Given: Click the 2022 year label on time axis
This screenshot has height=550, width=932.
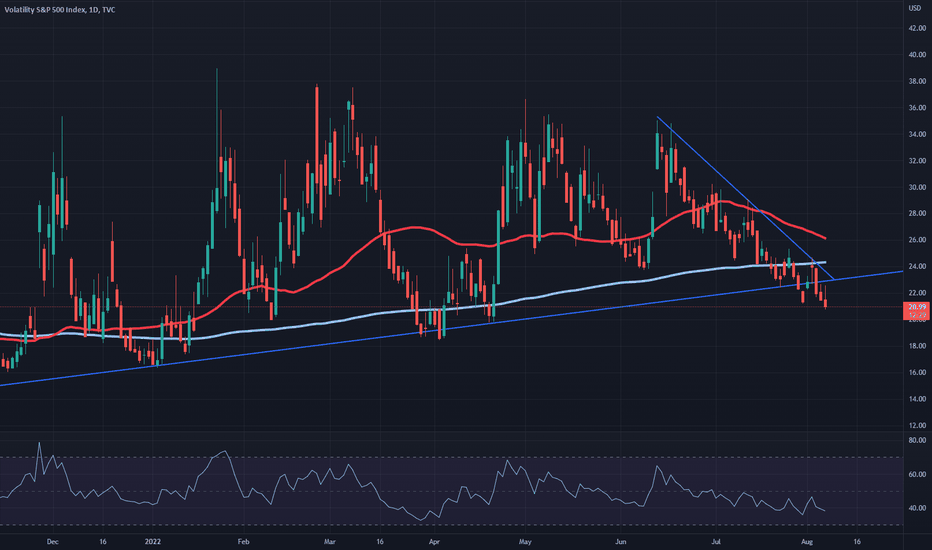Looking at the screenshot, I should tap(153, 542).
